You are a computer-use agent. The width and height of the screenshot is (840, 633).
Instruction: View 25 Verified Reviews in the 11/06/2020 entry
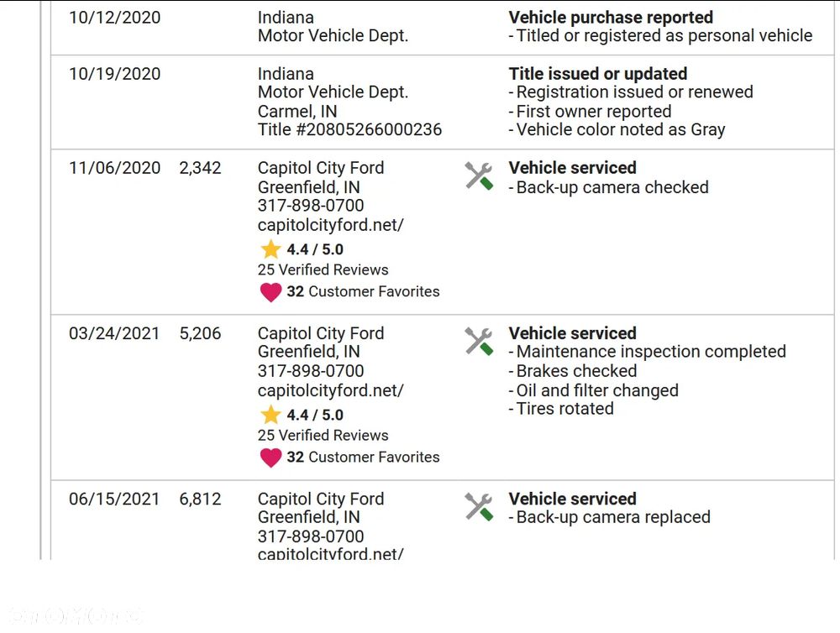pyautogui.click(x=323, y=269)
